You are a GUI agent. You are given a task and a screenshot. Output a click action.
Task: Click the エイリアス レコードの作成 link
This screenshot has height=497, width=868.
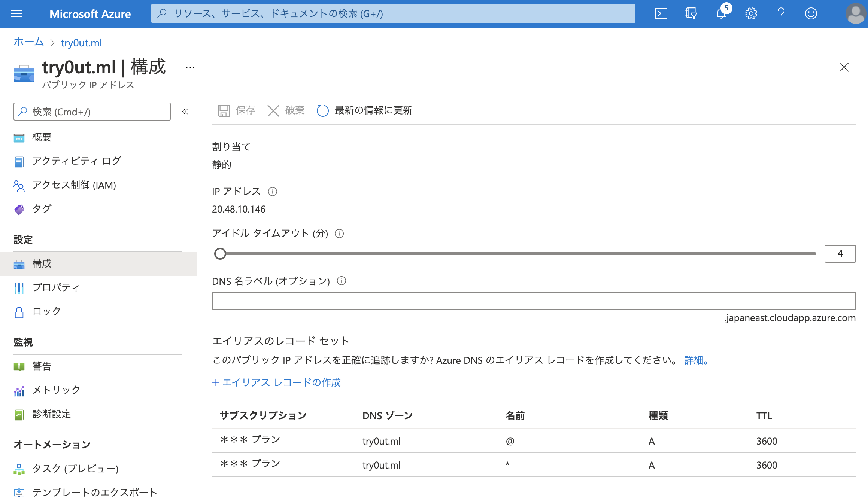pyautogui.click(x=276, y=382)
